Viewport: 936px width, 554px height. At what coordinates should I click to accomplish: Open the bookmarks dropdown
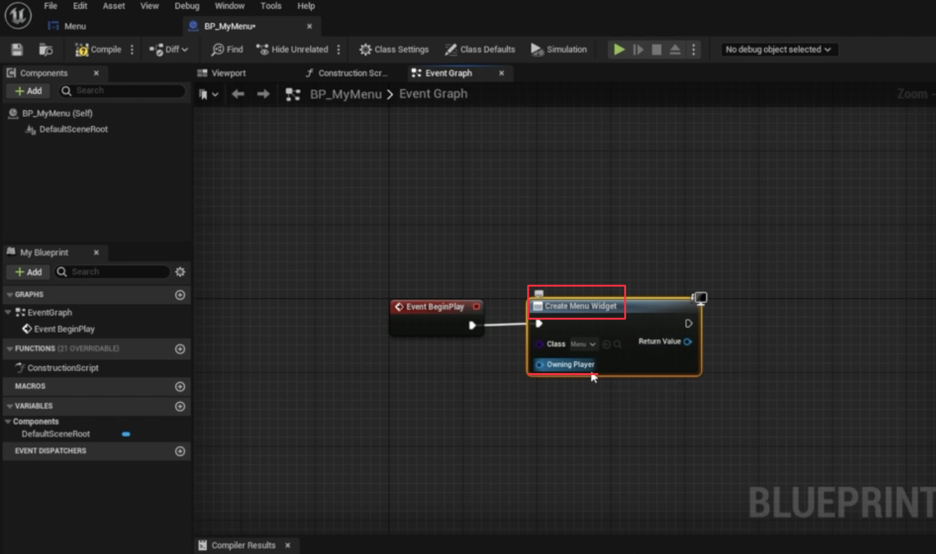[x=208, y=94]
